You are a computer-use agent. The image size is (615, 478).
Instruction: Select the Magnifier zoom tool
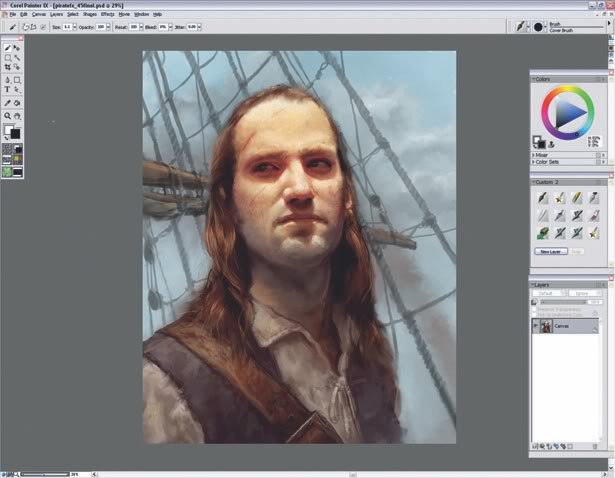point(7,116)
